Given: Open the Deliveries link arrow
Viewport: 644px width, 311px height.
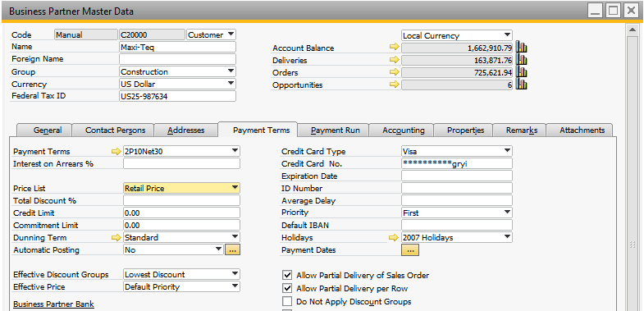Looking at the screenshot, I should (395, 60).
